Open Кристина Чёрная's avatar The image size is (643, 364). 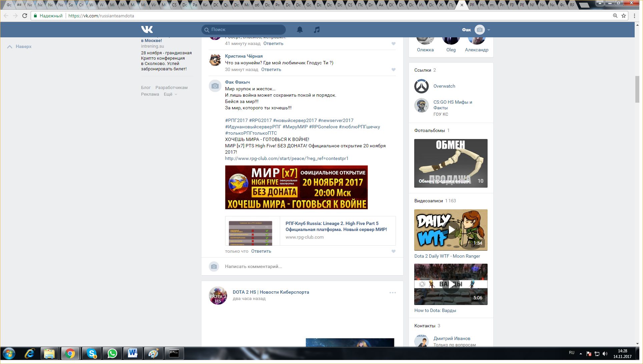(215, 60)
